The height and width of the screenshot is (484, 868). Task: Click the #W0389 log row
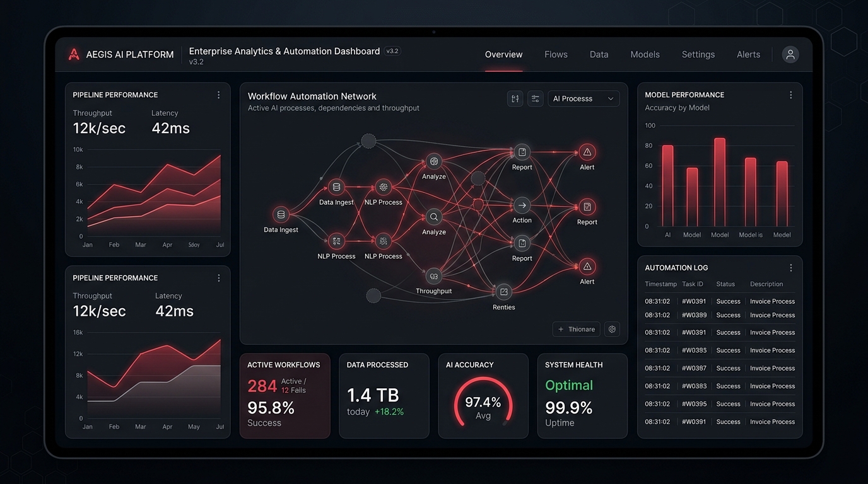point(720,315)
